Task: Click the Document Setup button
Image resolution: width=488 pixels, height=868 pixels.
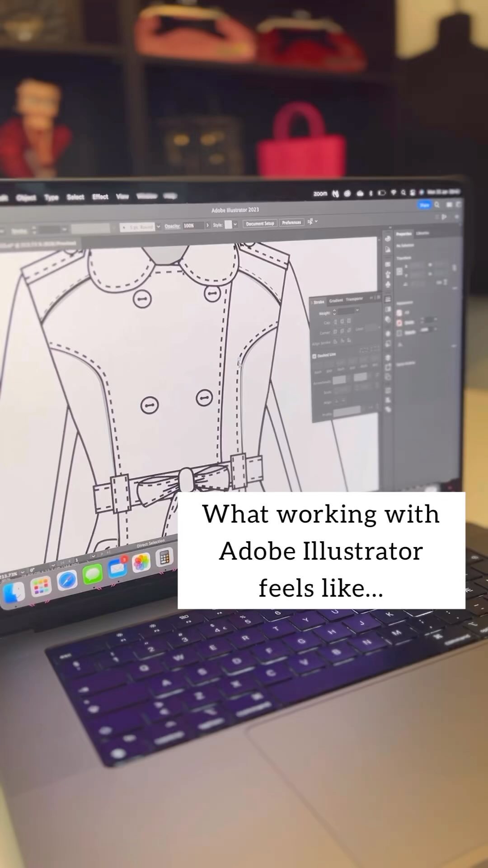Action: [x=260, y=223]
